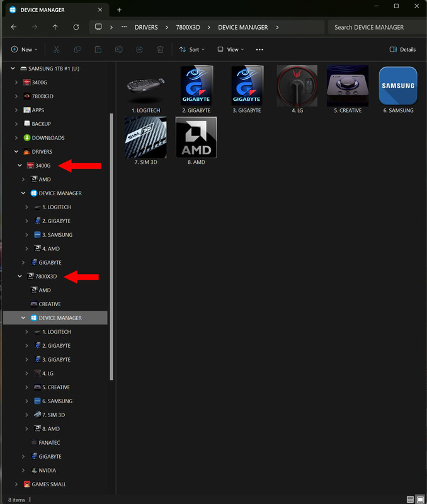This screenshot has height=504, width=427.
Task: Expand 5. CREATIVE tree node chevron
Action: pyautogui.click(x=26, y=387)
